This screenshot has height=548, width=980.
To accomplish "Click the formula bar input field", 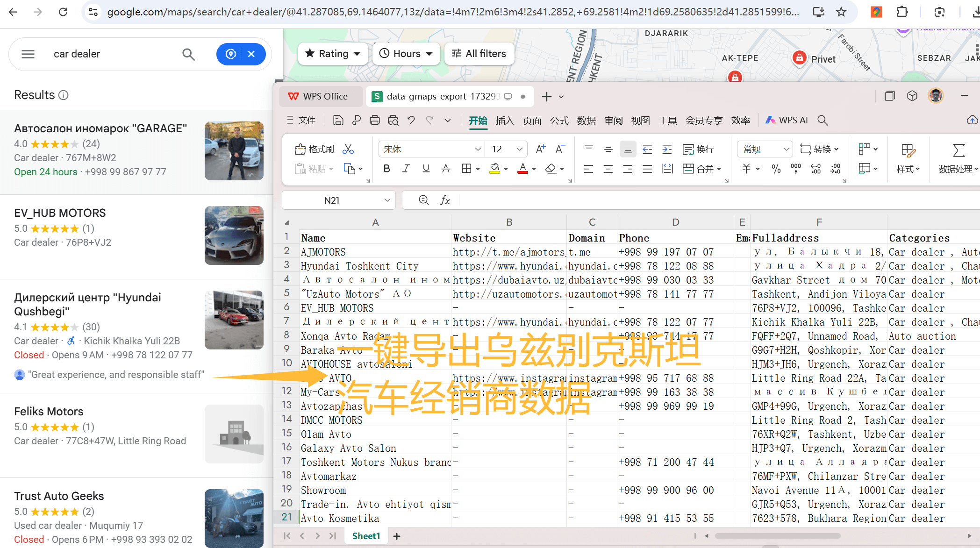I will (720, 200).
